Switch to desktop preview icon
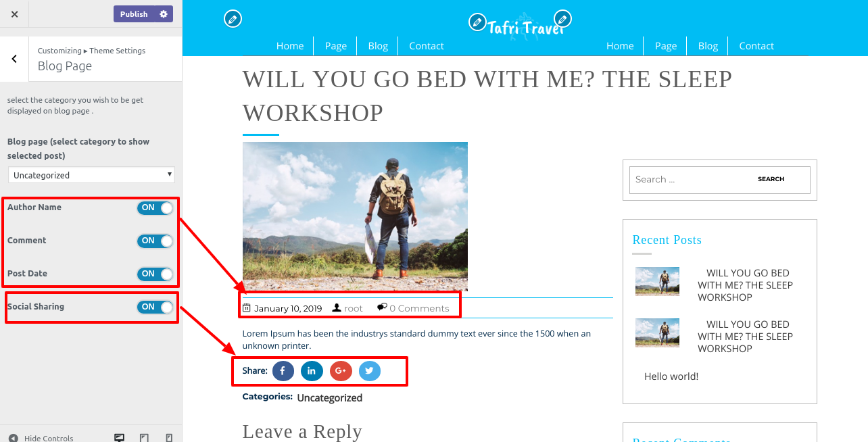Screen dimensions: 868x442 tap(120, 438)
